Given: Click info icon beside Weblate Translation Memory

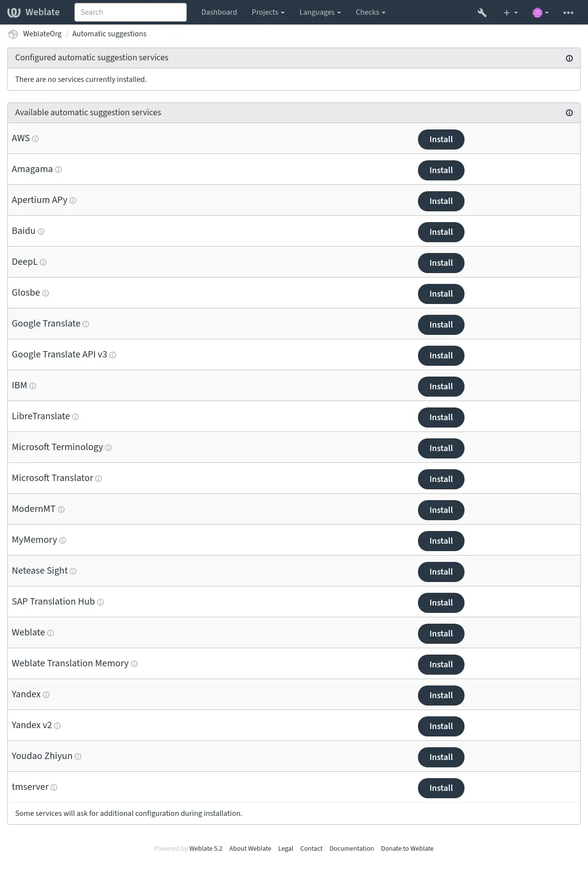Looking at the screenshot, I should (x=134, y=664).
